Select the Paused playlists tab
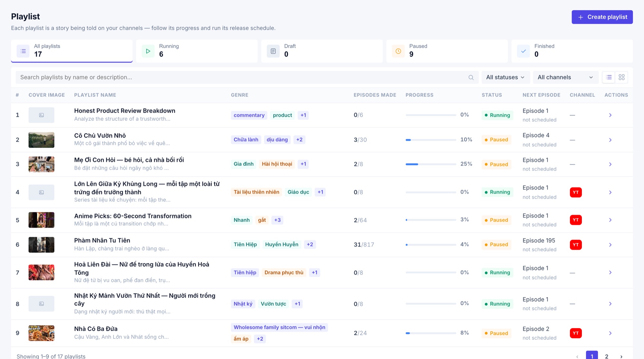The image size is (644, 359). tap(447, 51)
